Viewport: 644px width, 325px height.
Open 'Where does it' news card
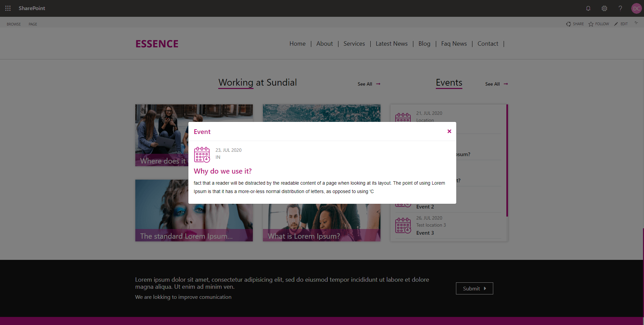coord(162,135)
